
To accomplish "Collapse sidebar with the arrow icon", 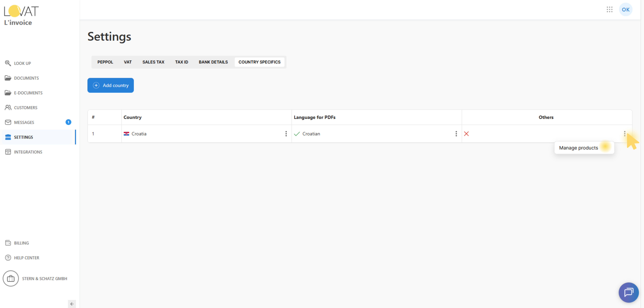I will 72,304.
